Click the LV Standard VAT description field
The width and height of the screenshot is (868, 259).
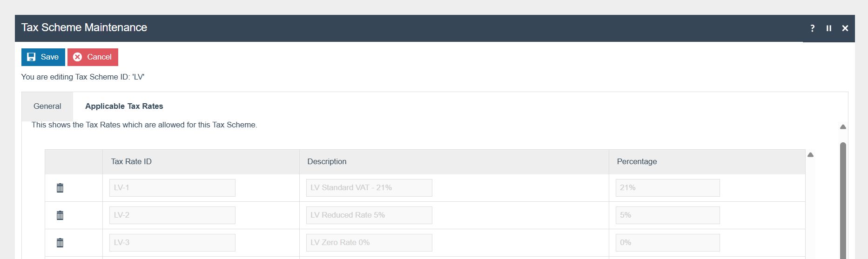369,188
